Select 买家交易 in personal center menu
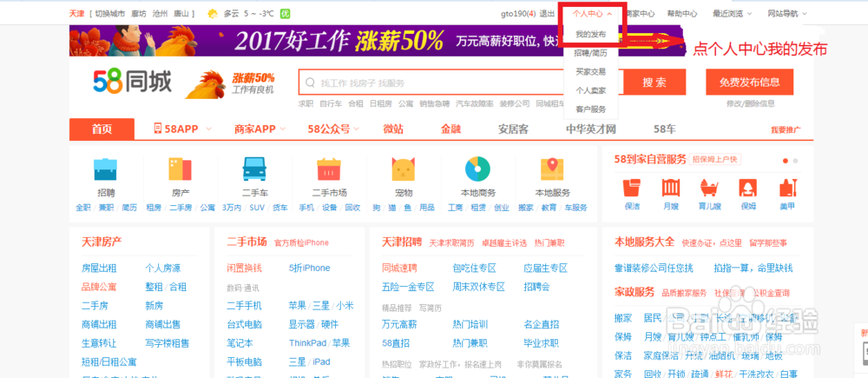Screen dimensions: 868x378 pos(590,72)
